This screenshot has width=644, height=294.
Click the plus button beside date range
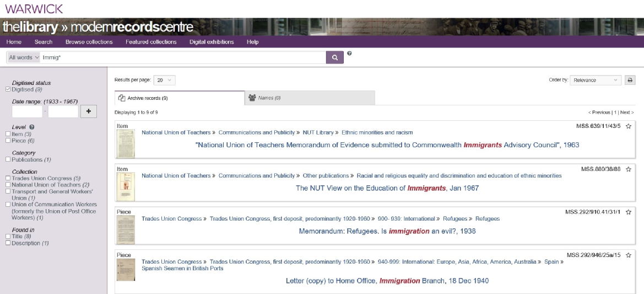(88, 111)
